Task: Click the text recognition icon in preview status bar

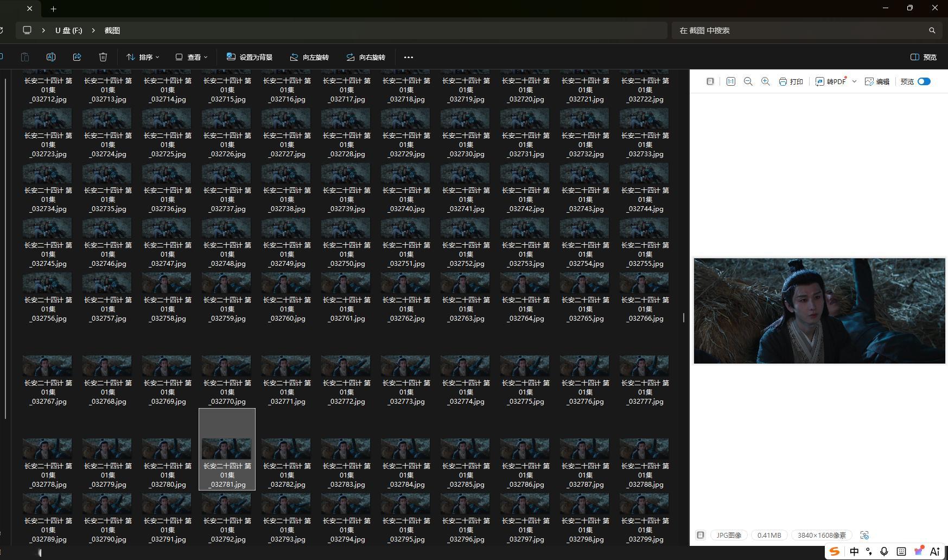Action: 865,535
